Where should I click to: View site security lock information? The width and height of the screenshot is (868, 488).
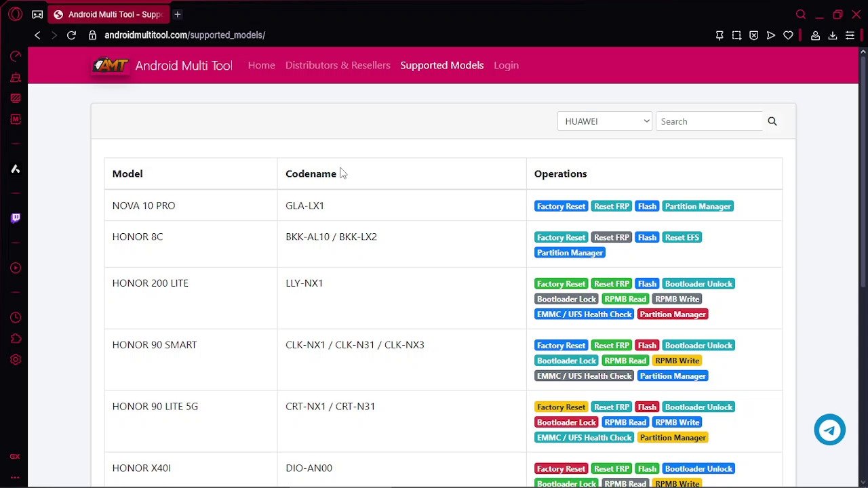[93, 35]
